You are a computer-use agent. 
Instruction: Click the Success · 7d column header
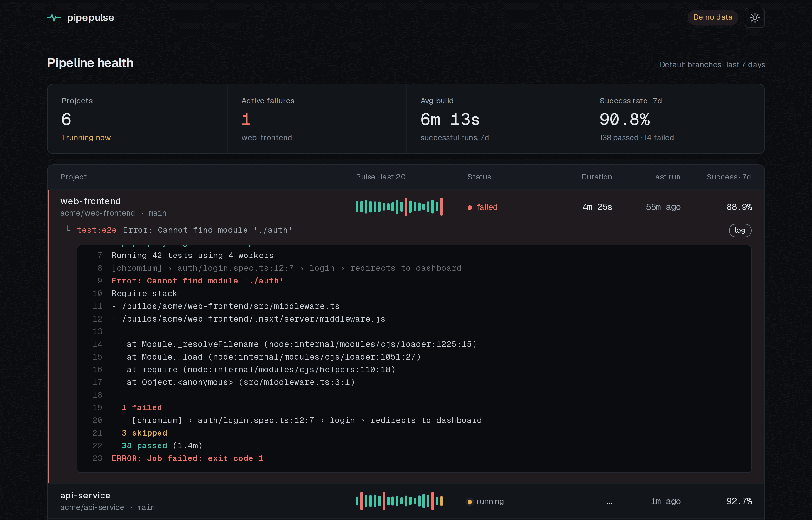point(729,177)
